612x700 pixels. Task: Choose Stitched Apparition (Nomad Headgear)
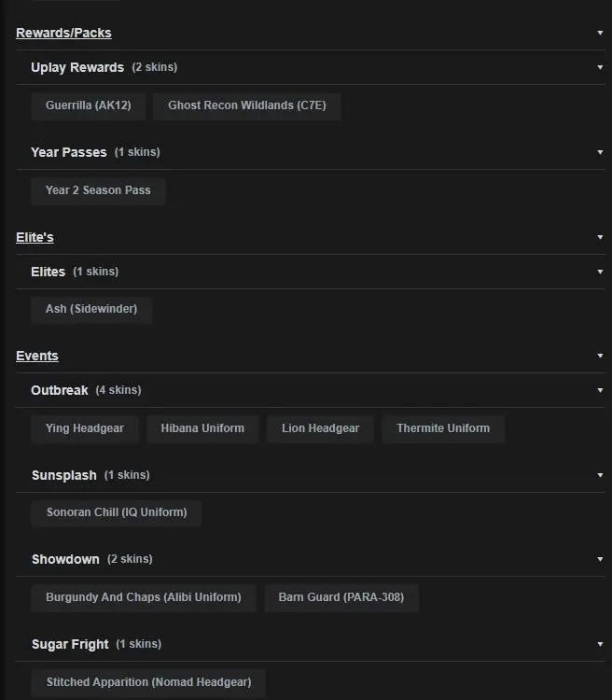click(148, 682)
